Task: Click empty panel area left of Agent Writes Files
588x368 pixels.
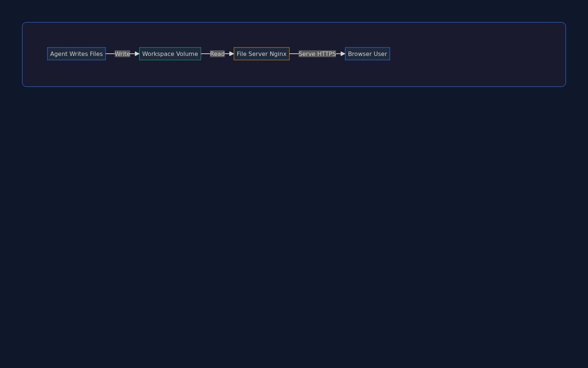Action: coord(35,54)
